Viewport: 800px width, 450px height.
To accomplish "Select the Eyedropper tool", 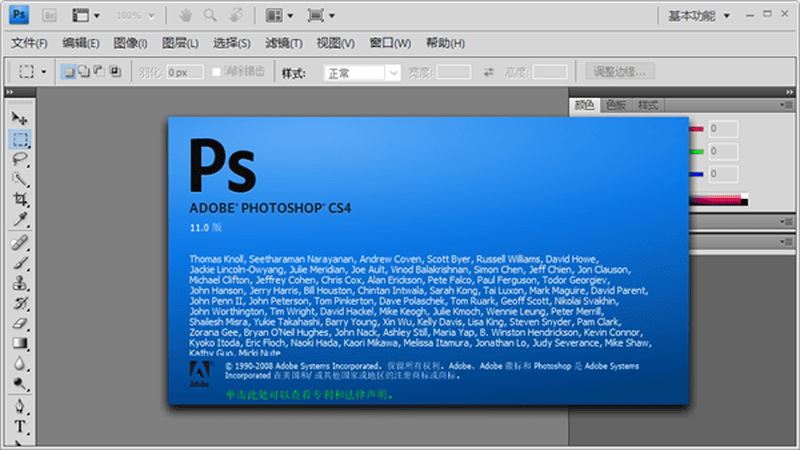I will click(20, 220).
